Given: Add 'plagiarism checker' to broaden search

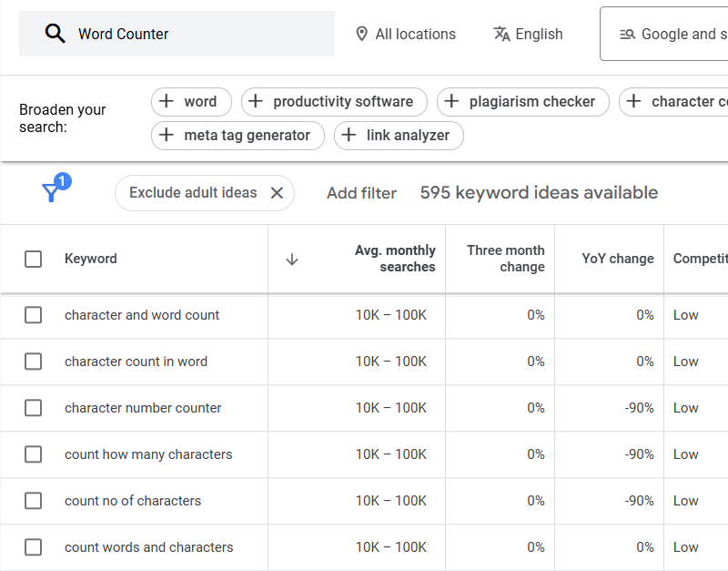Looking at the screenshot, I should click(523, 101).
